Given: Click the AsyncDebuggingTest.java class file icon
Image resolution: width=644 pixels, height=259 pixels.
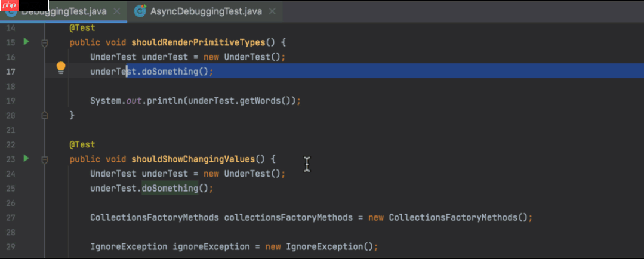Looking at the screenshot, I should pos(140,11).
